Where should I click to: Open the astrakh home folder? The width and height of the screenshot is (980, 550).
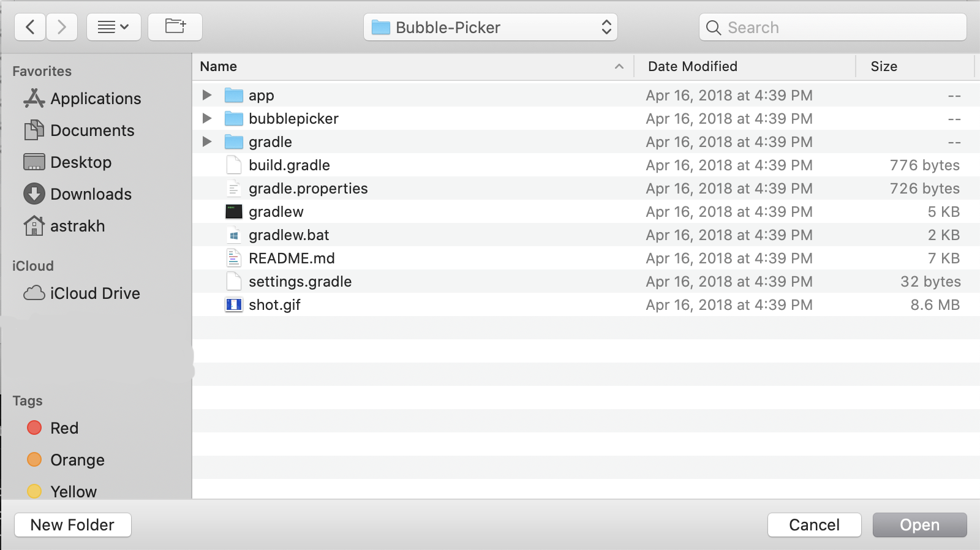[77, 225]
